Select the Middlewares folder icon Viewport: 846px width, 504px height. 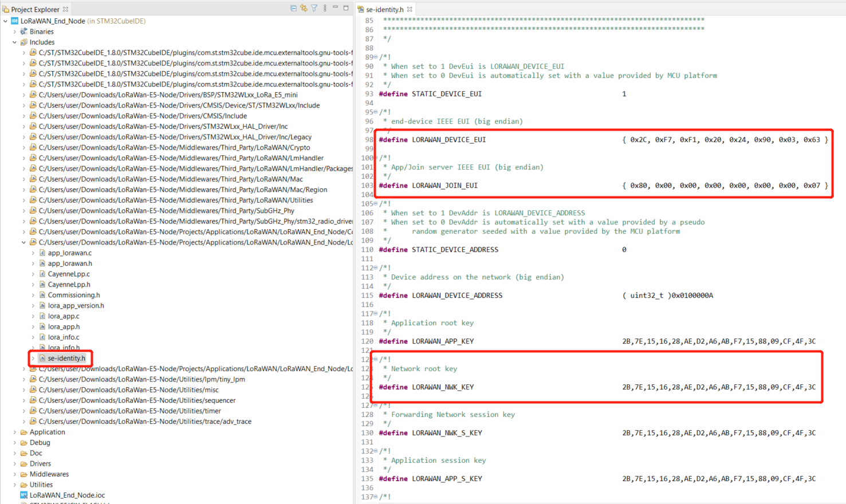(24, 474)
